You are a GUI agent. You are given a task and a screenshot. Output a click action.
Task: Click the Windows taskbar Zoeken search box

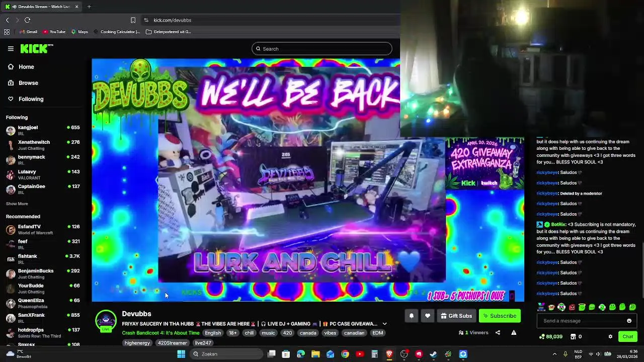click(x=226, y=354)
